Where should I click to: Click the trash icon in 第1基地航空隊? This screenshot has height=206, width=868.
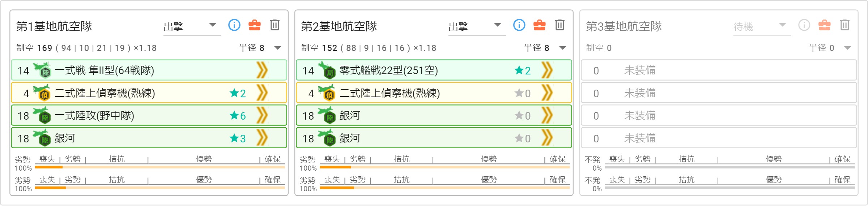point(275,25)
